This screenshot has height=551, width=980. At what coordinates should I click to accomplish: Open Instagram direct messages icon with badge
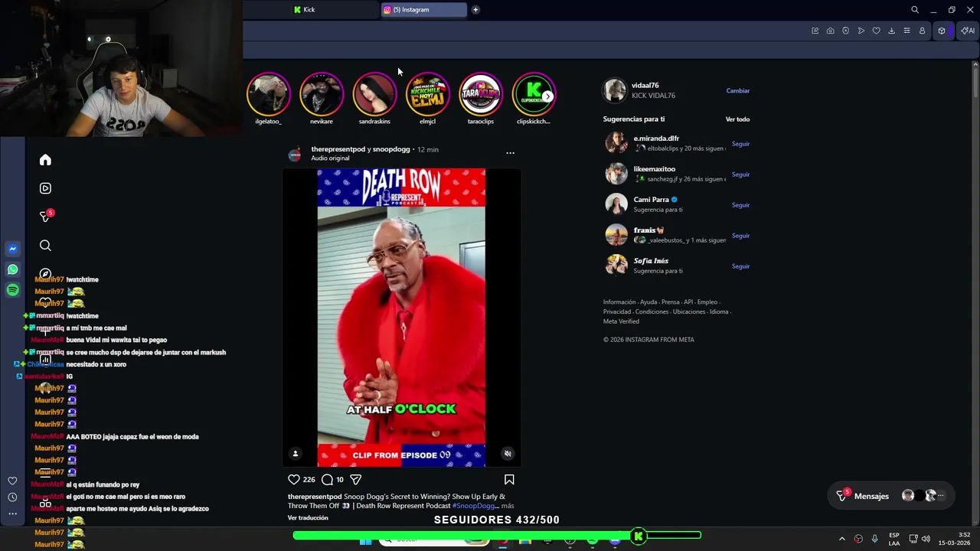(45, 217)
